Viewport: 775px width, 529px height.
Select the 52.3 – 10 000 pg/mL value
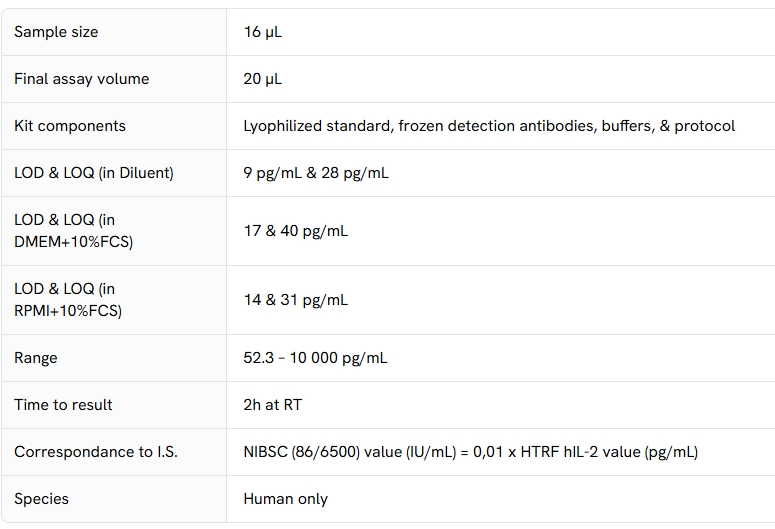pos(315,358)
